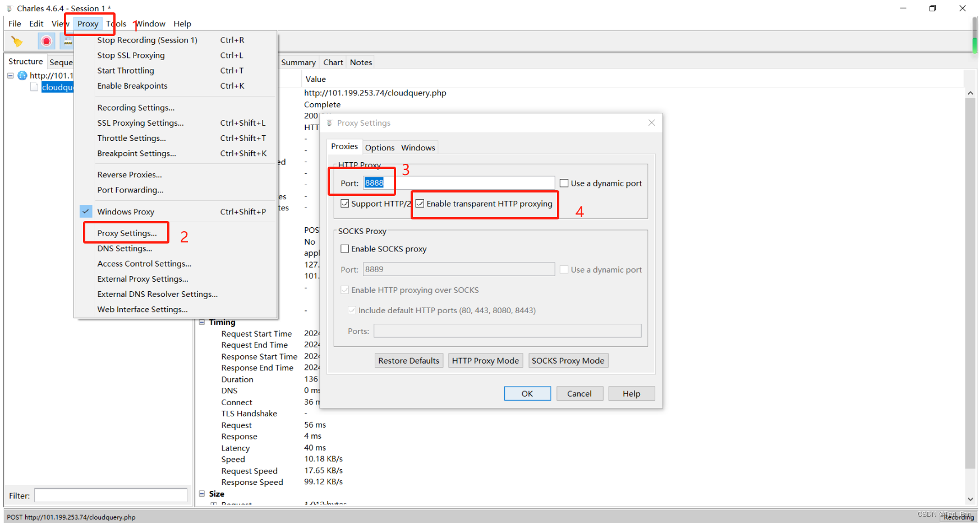This screenshot has width=980, height=523.
Task: Open the Edit menu
Action: (x=36, y=24)
